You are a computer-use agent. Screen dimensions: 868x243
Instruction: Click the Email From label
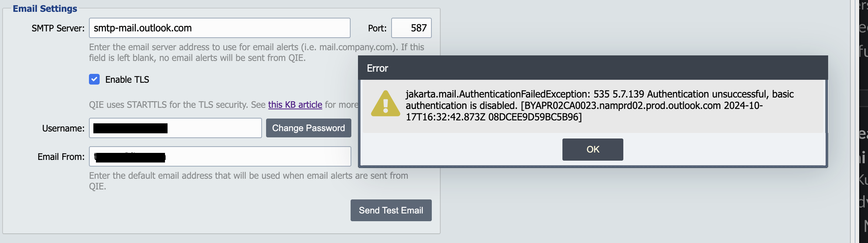coord(61,157)
